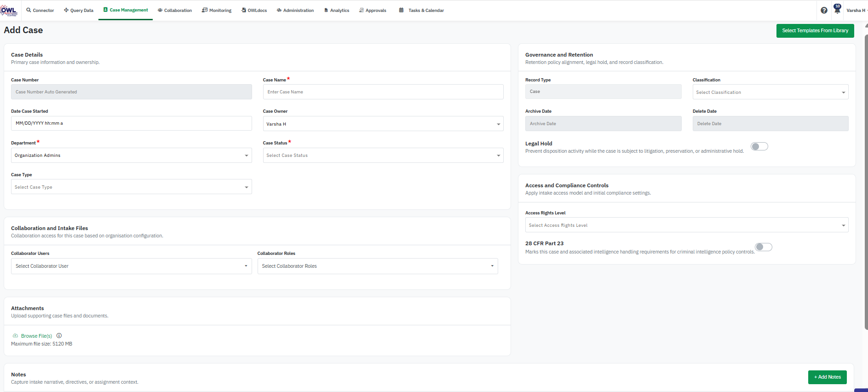This screenshot has width=868, height=392.
Task: Click the Case Number auto generated field
Action: [132, 92]
